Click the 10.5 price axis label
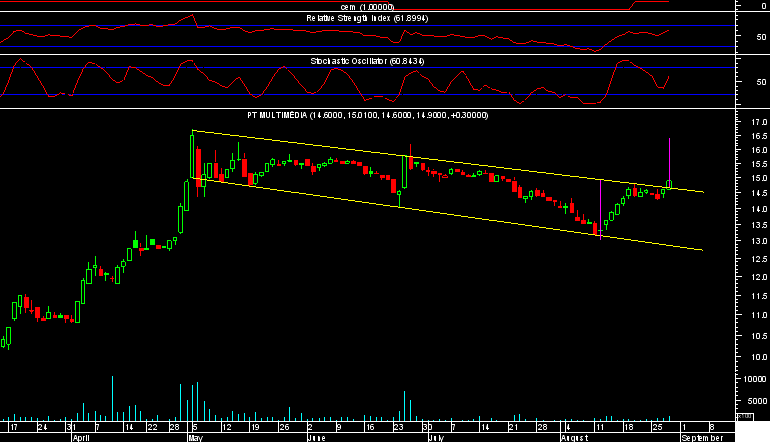 [x=759, y=336]
